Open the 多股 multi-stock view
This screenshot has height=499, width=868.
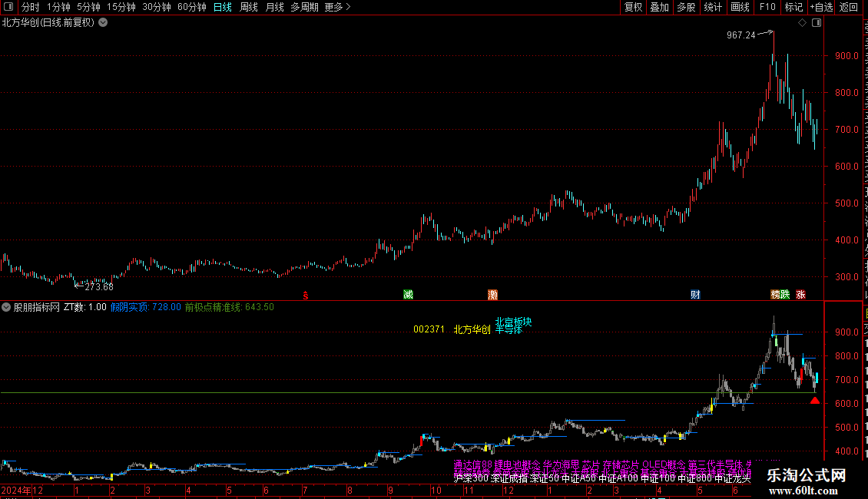tap(687, 7)
